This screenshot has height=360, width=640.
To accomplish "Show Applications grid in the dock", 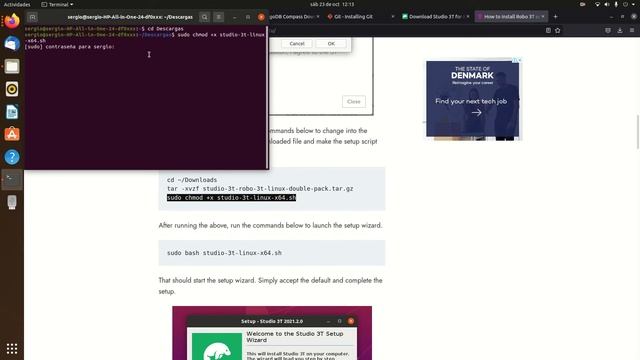I will point(12,349).
